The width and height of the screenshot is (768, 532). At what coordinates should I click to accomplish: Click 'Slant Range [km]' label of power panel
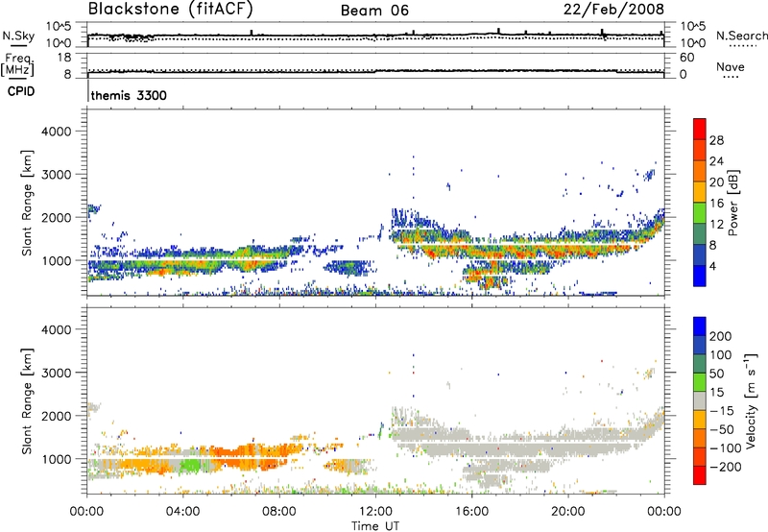point(27,203)
